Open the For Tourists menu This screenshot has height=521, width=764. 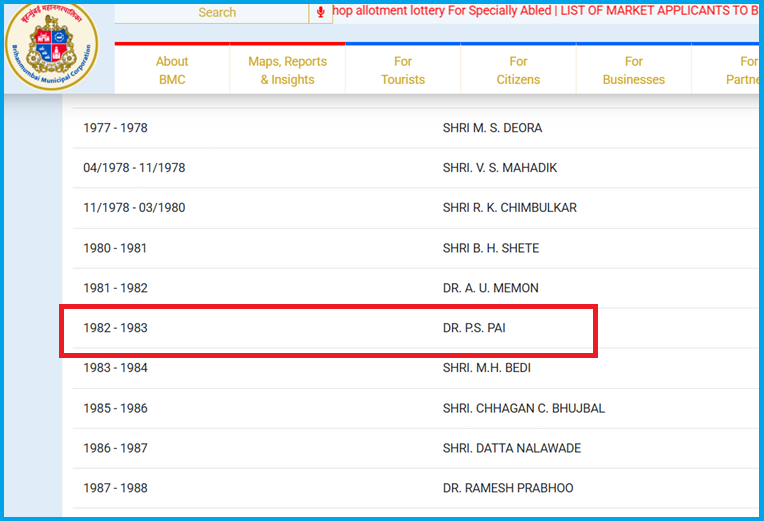[403, 70]
